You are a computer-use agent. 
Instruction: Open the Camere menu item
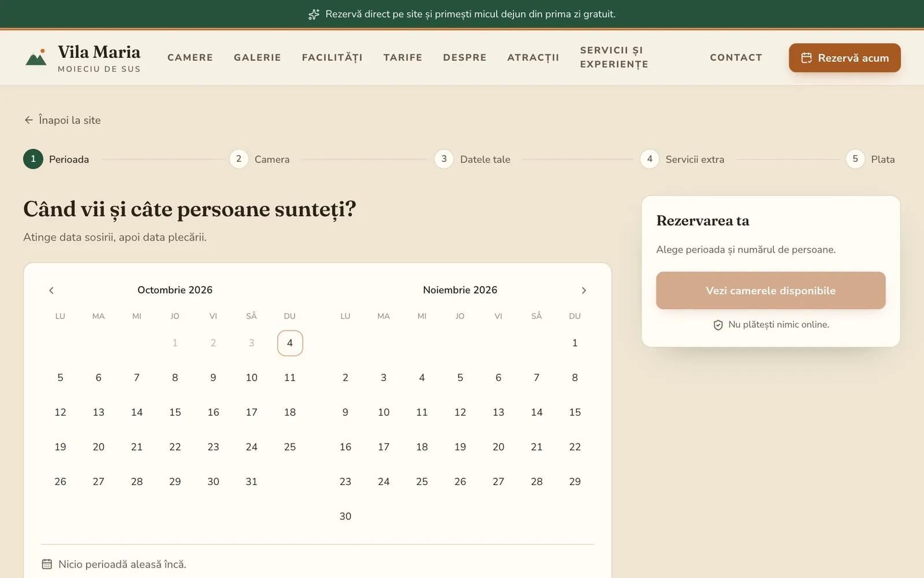[190, 57]
